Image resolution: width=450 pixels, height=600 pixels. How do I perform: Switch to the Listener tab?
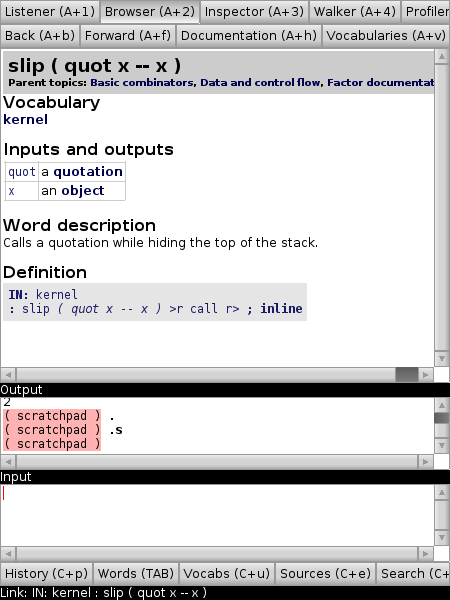[x=50, y=11]
